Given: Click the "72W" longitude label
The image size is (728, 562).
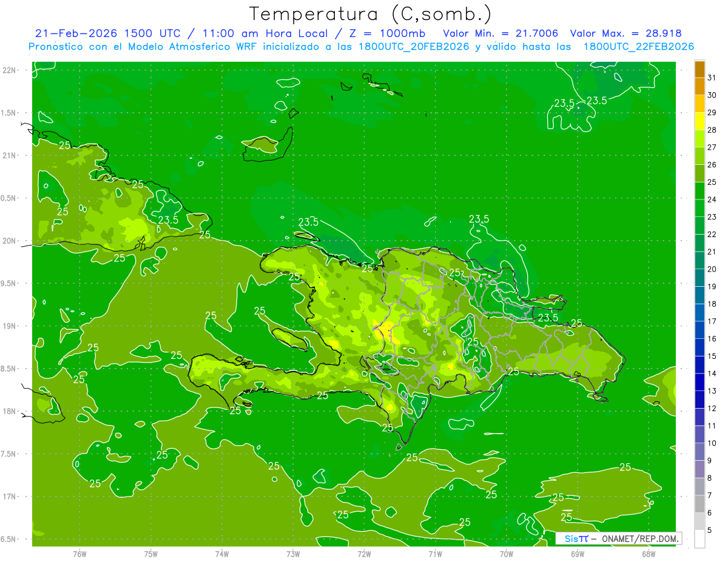Looking at the screenshot, I should coord(365,554).
